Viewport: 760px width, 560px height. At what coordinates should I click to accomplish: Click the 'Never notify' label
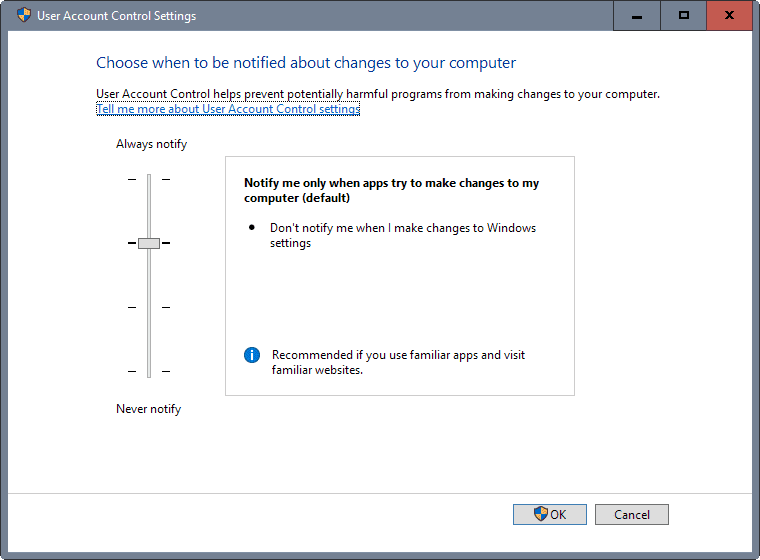pos(148,409)
